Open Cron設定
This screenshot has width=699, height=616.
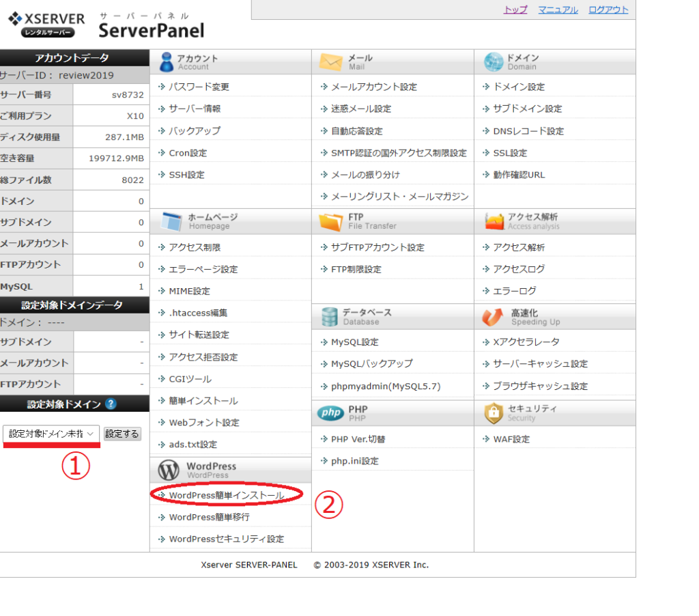[x=188, y=153]
